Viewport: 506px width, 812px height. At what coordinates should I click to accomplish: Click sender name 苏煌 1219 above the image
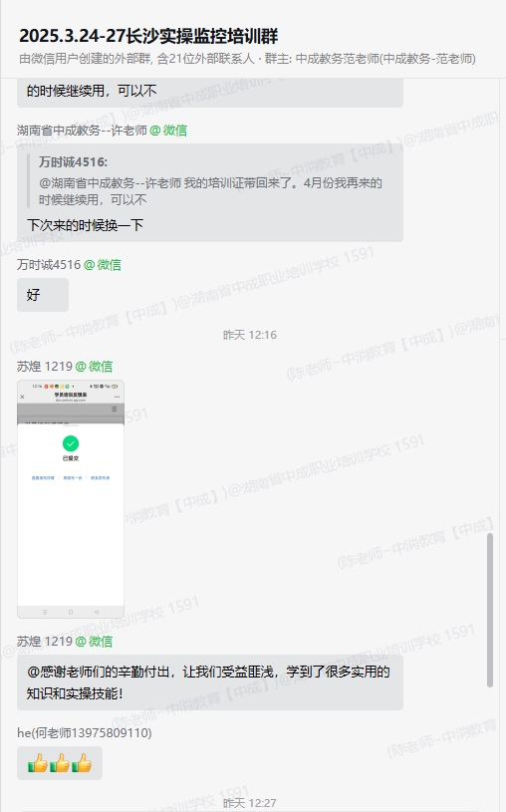(x=45, y=366)
